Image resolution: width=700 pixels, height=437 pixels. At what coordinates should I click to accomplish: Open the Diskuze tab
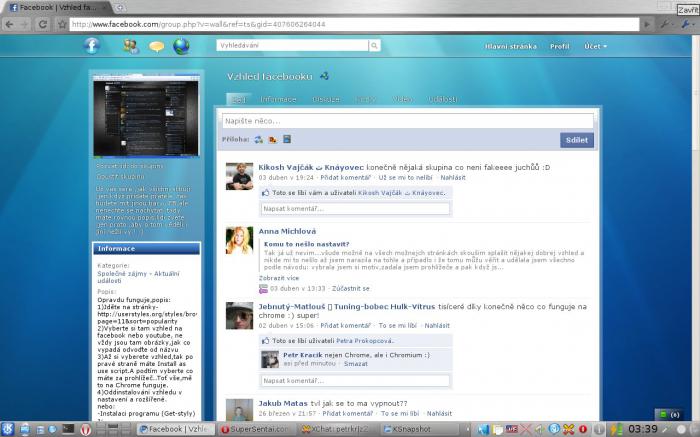pyautogui.click(x=326, y=99)
